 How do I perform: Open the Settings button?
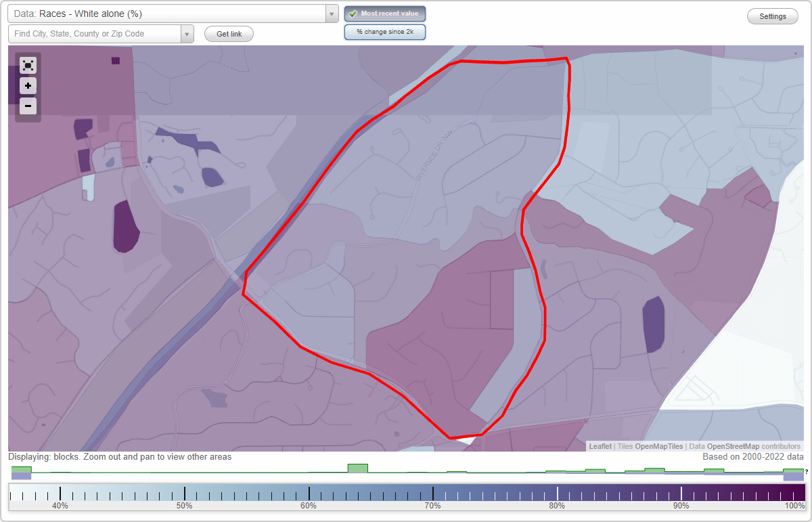(x=773, y=17)
